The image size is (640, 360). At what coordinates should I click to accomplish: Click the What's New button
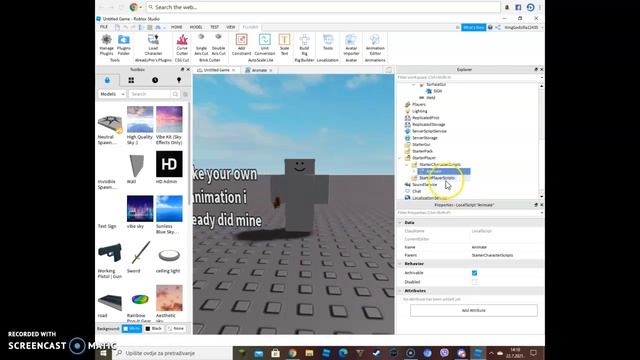(473, 27)
